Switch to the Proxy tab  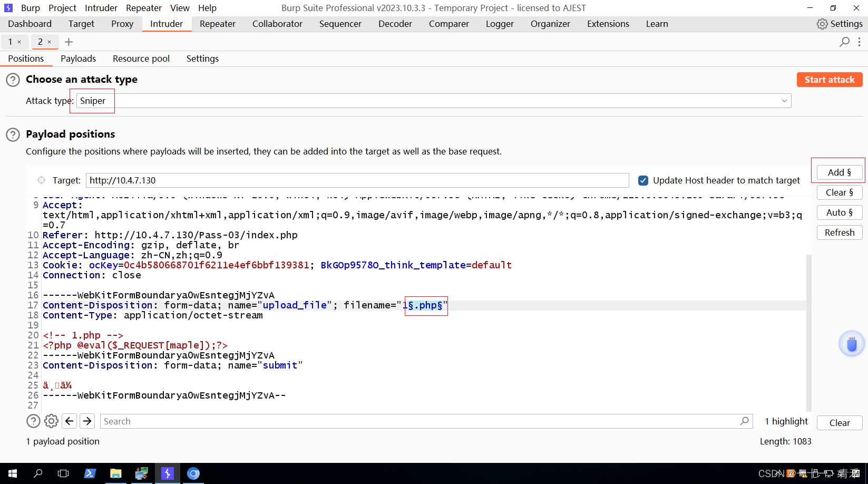tap(122, 24)
